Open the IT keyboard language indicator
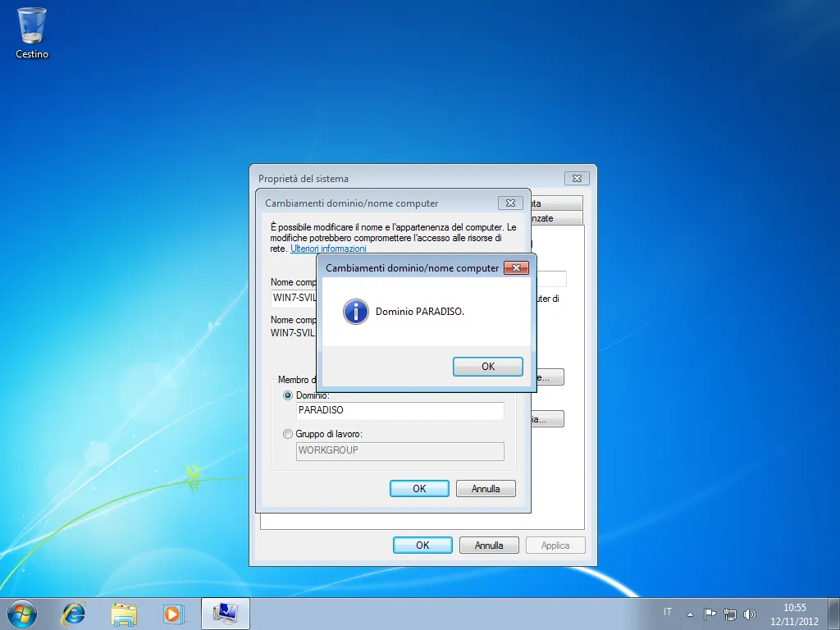The width and height of the screenshot is (840, 630). pyautogui.click(x=667, y=613)
